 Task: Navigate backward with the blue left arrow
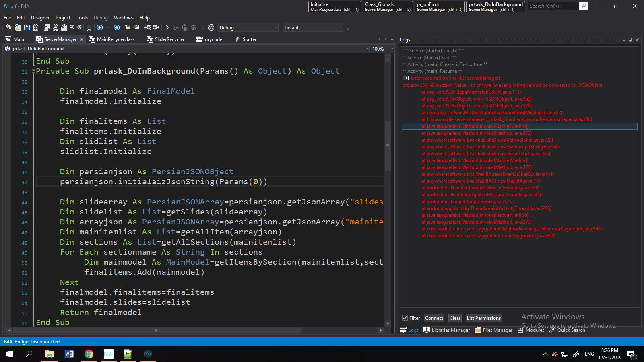click(x=100, y=27)
